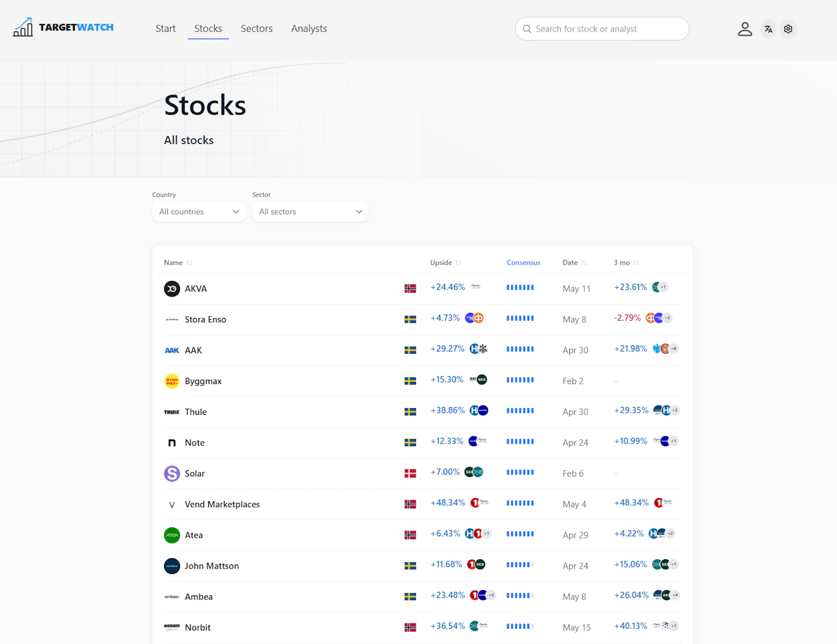Click the Thule company logo
The width and height of the screenshot is (837, 644).
point(172,412)
